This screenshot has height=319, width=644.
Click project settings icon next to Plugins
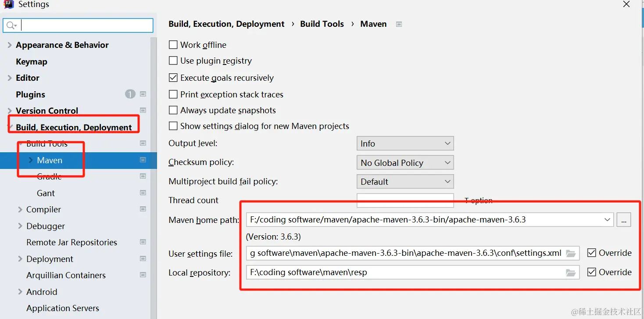click(x=143, y=94)
